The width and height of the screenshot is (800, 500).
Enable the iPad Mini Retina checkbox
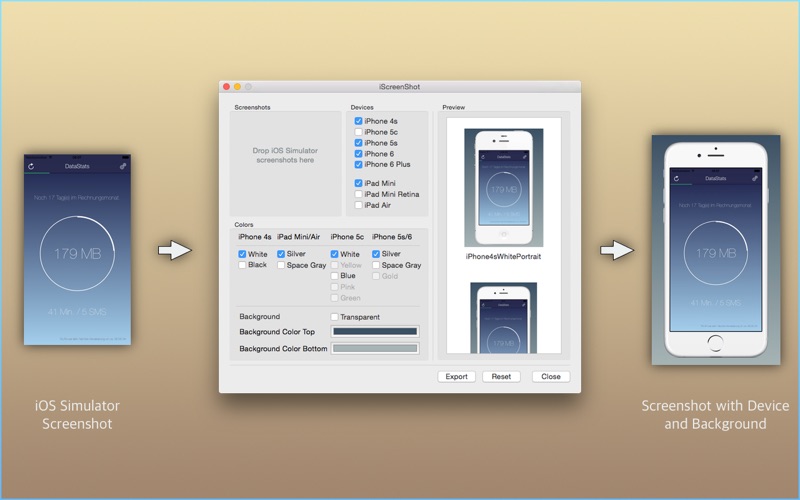358,194
